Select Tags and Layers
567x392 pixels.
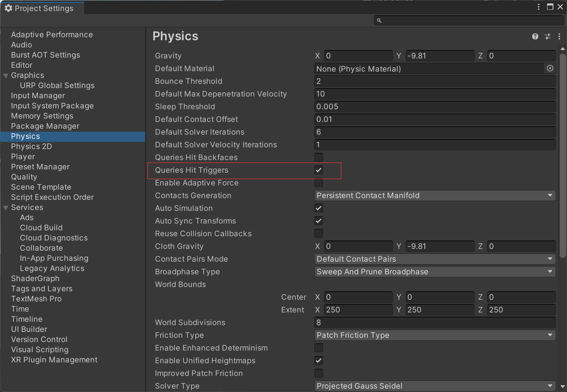click(41, 289)
